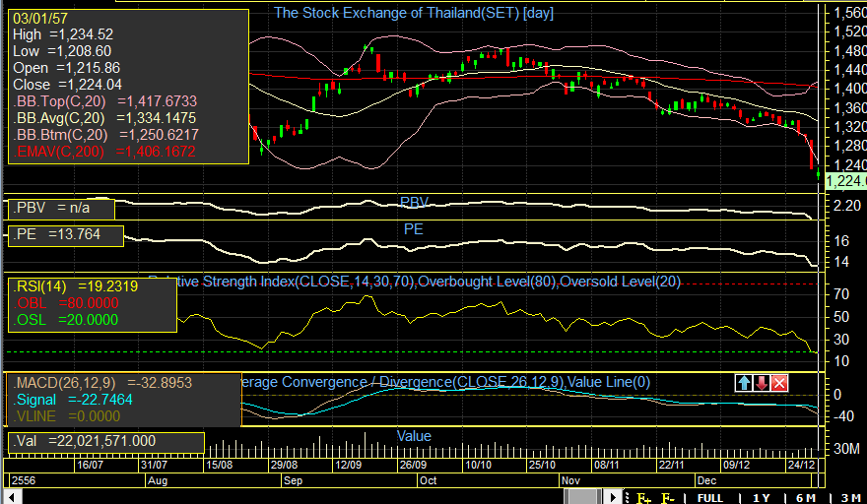
Task: Click the .VLINE =0.0000 legend entry
Action: 67,416
